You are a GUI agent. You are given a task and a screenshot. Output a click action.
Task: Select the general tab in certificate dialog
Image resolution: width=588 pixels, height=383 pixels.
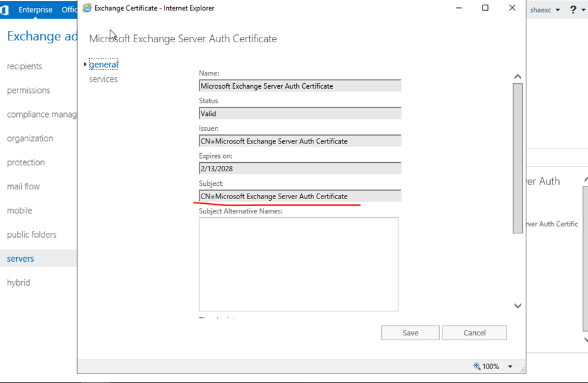tap(103, 65)
